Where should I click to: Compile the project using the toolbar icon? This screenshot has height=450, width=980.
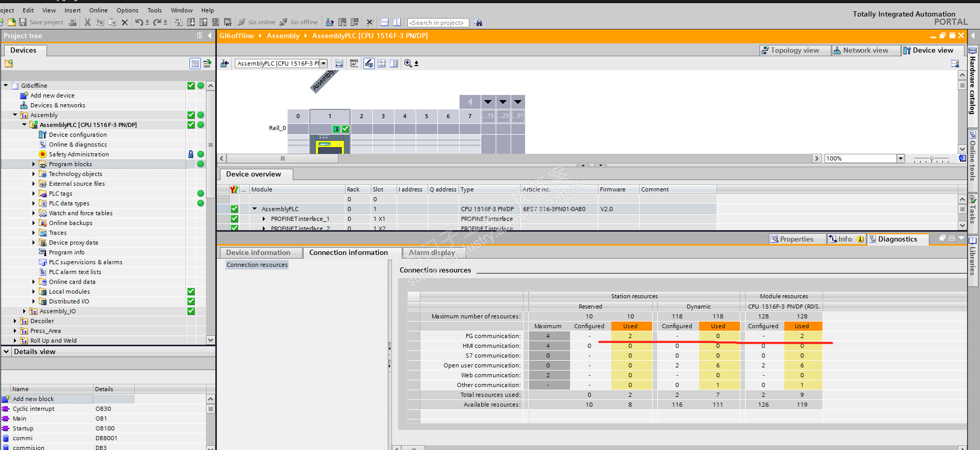pyautogui.click(x=178, y=22)
